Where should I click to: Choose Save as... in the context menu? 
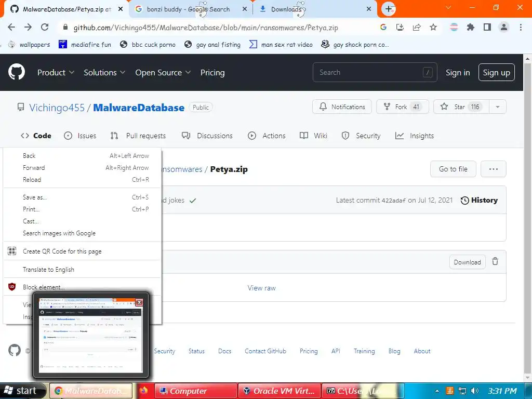coord(82,197)
